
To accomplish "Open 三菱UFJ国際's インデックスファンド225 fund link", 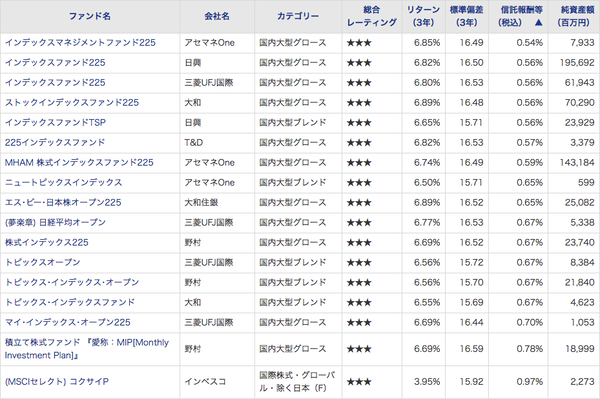I will [x=55, y=82].
